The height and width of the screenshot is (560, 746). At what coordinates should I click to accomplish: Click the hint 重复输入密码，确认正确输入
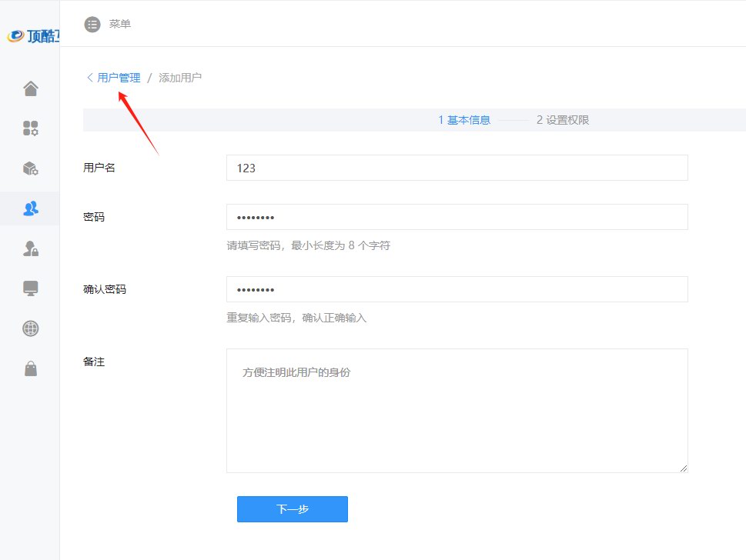(296, 318)
